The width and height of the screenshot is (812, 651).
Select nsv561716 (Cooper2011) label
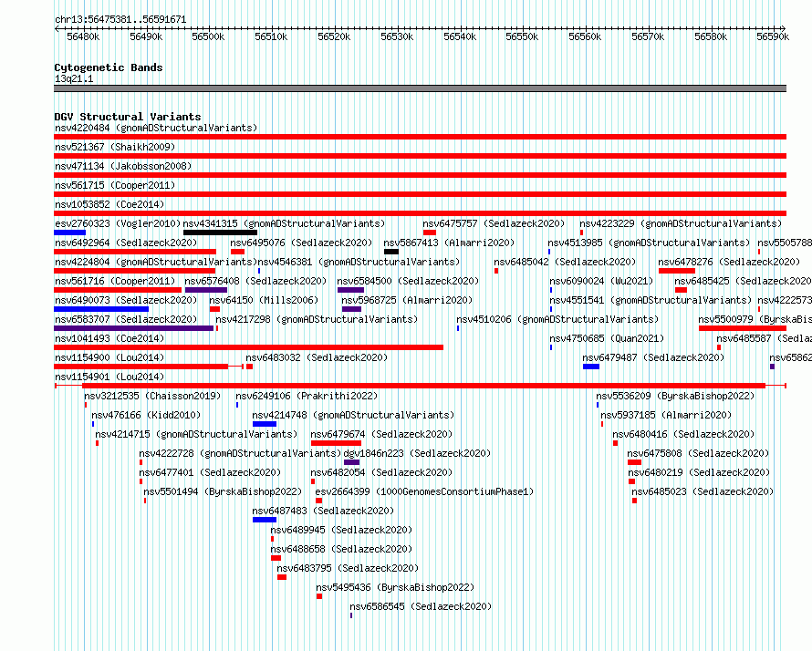pyautogui.click(x=115, y=281)
